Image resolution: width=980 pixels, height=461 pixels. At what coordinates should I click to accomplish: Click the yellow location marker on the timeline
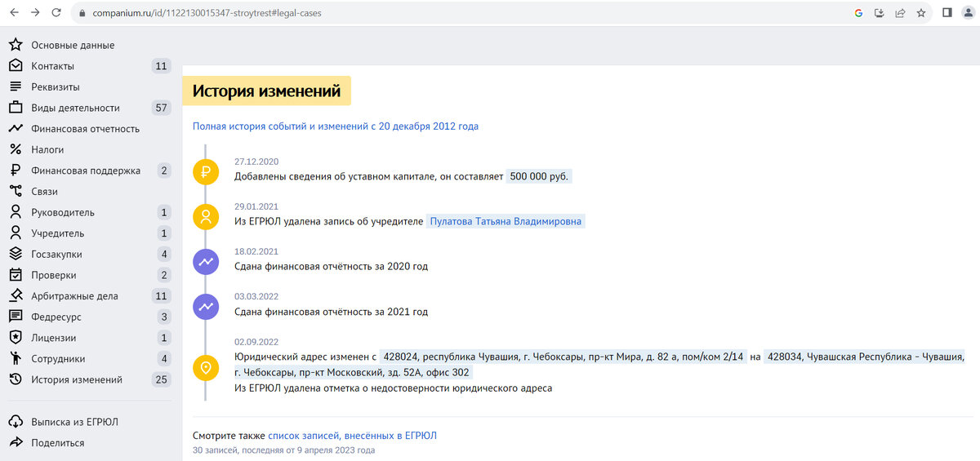tap(206, 368)
